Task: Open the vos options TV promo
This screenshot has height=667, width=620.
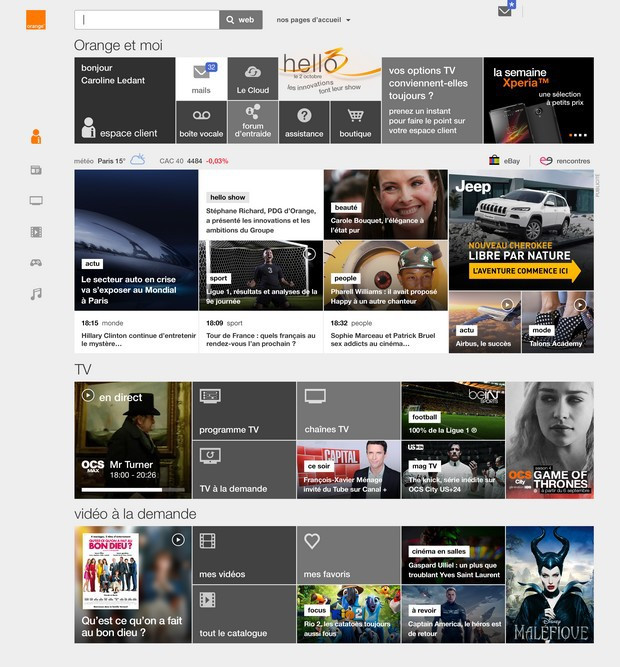Action: tap(432, 100)
